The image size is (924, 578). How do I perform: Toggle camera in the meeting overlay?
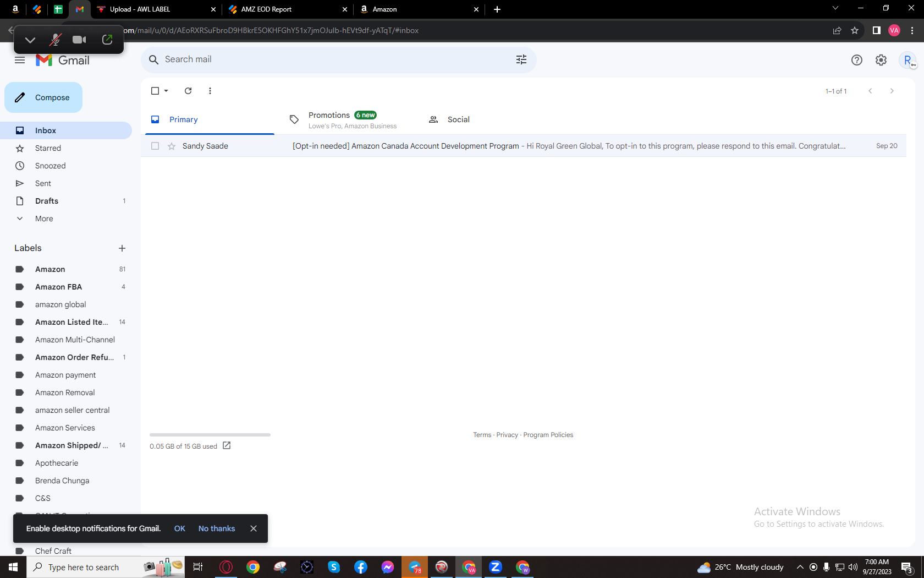point(79,40)
